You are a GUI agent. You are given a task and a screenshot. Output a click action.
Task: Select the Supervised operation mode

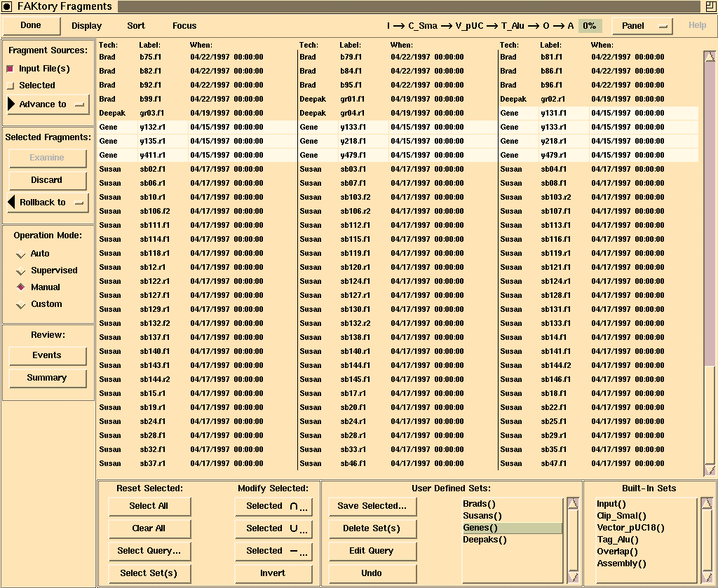point(21,271)
